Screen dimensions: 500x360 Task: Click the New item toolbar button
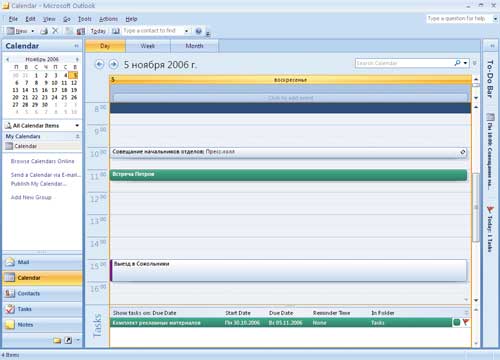[17, 31]
